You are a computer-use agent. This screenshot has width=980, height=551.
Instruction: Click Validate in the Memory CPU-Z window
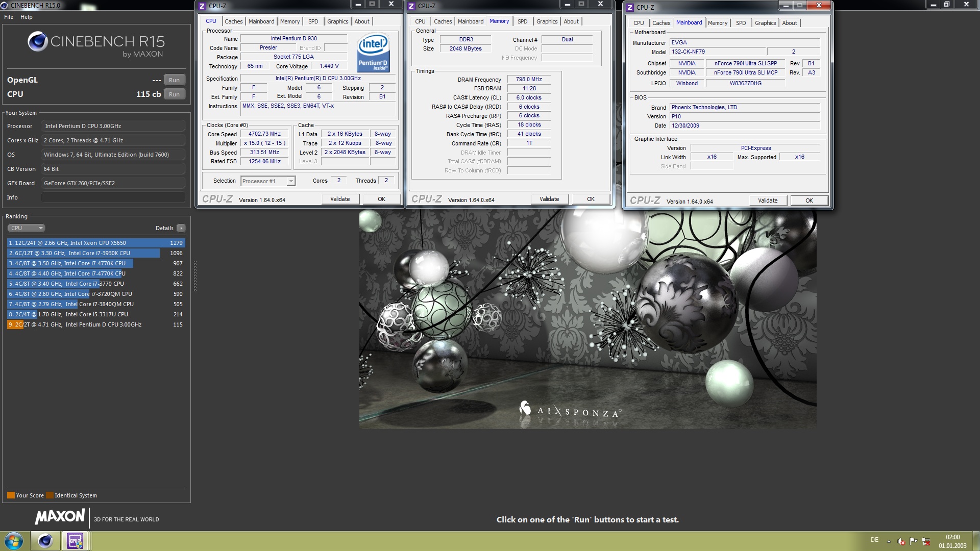click(x=549, y=199)
